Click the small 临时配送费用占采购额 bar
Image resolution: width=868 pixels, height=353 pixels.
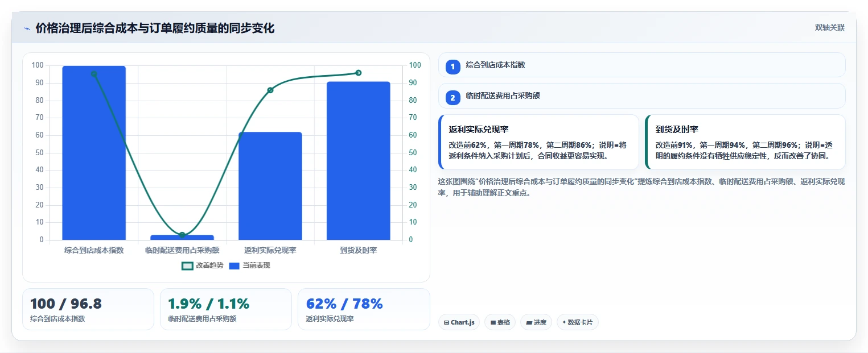coord(182,238)
